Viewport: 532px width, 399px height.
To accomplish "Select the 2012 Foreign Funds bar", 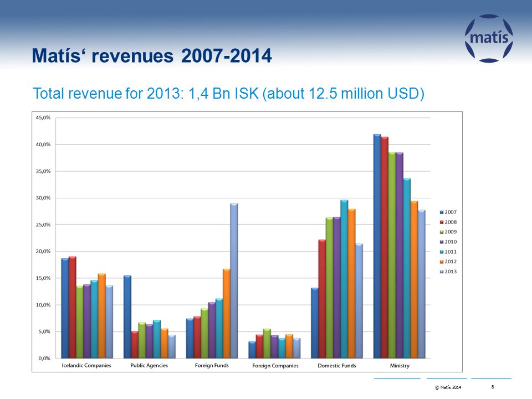I will pos(227,314).
